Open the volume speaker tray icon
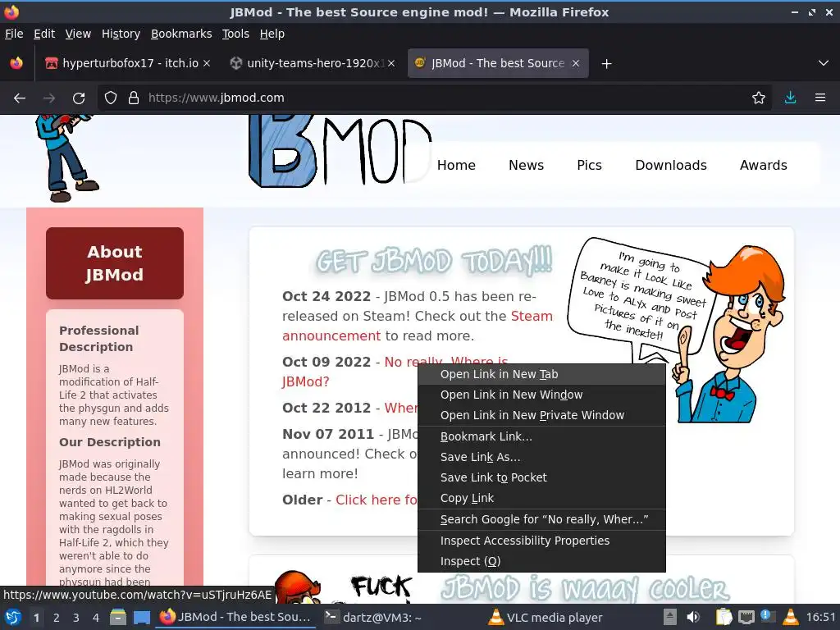The height and width of the screenshot is (630, 840). coord(693,617)
